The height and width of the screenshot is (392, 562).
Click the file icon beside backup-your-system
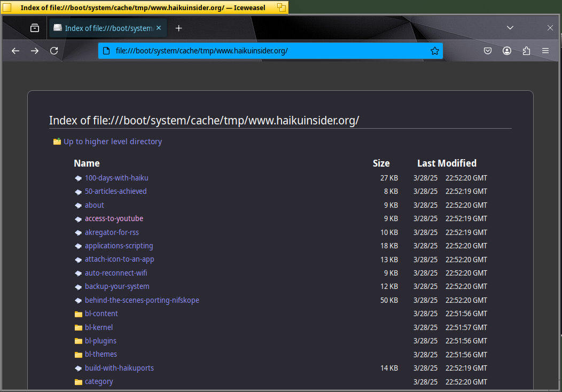click(79, 287)
